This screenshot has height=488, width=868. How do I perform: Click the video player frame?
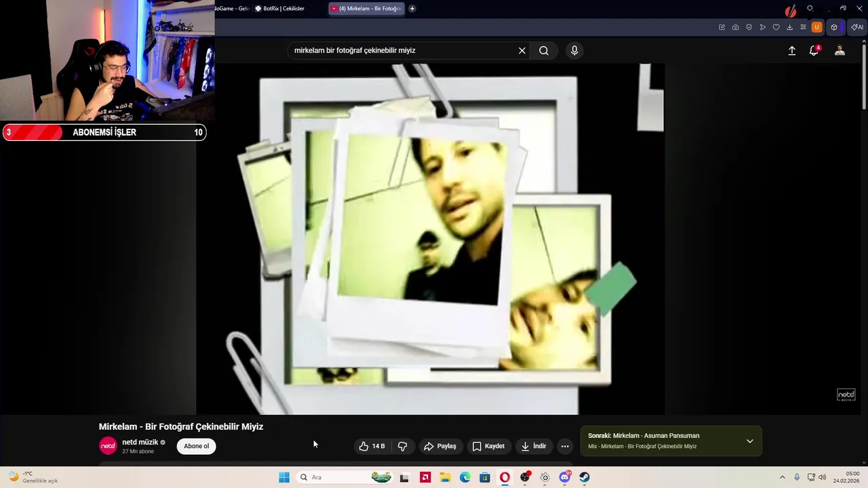coord(430,239)
